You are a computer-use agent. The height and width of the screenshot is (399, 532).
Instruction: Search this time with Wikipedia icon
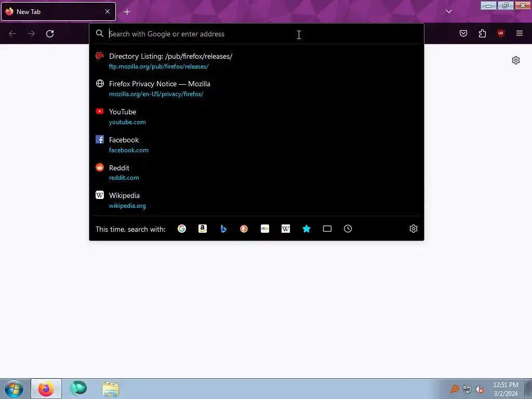pyautogui.click(x=286, y=229)
